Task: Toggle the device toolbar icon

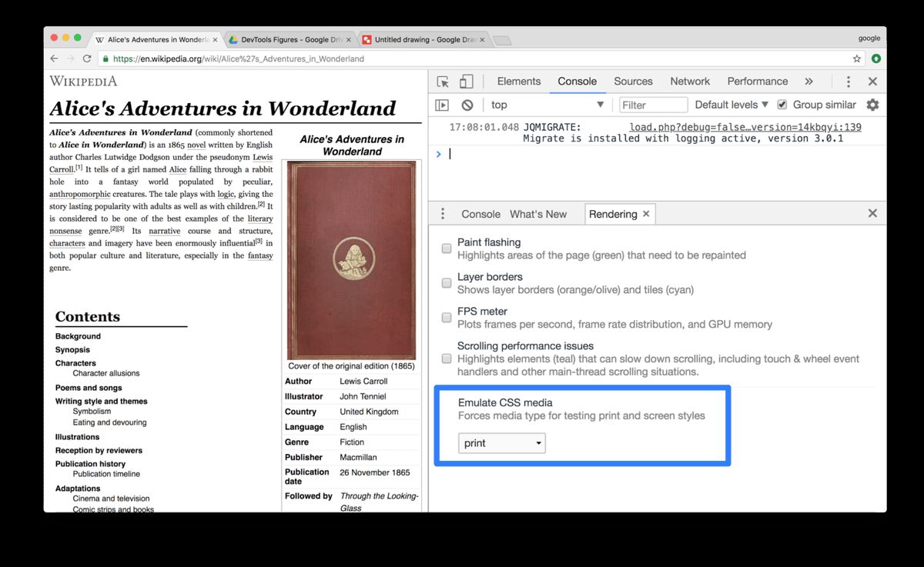Action: [x=466, y=82]
